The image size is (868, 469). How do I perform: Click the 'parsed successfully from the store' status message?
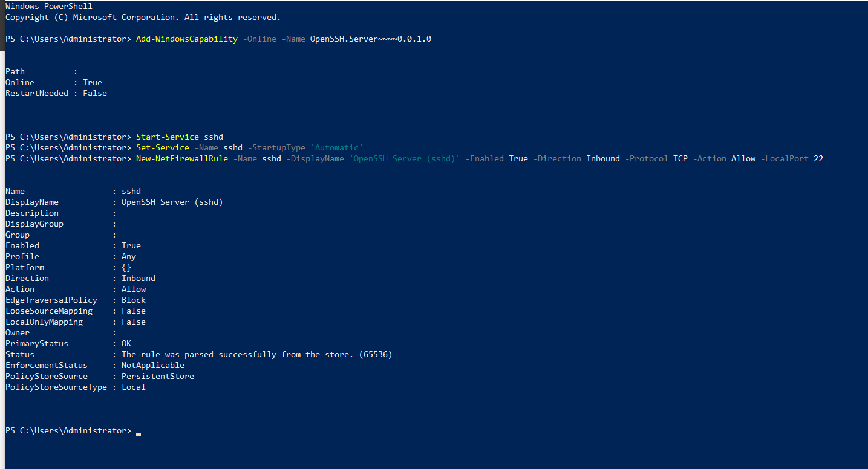point(256,355)
